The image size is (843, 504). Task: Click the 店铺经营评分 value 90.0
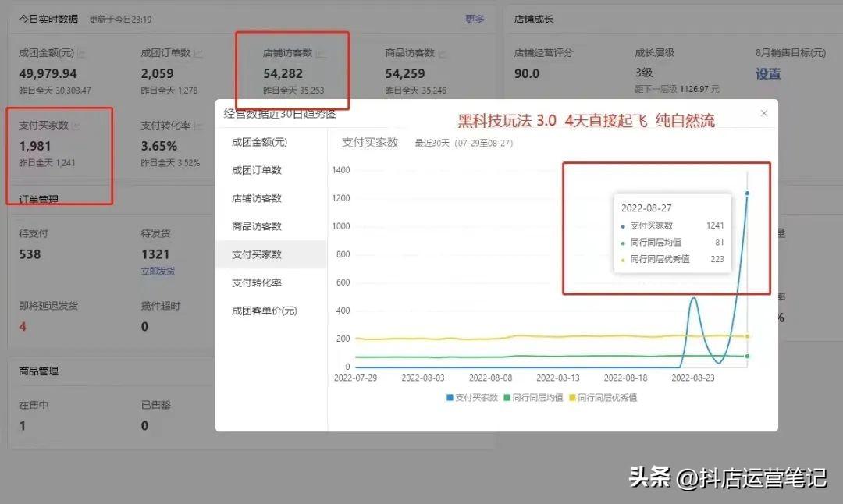[526, 73]
